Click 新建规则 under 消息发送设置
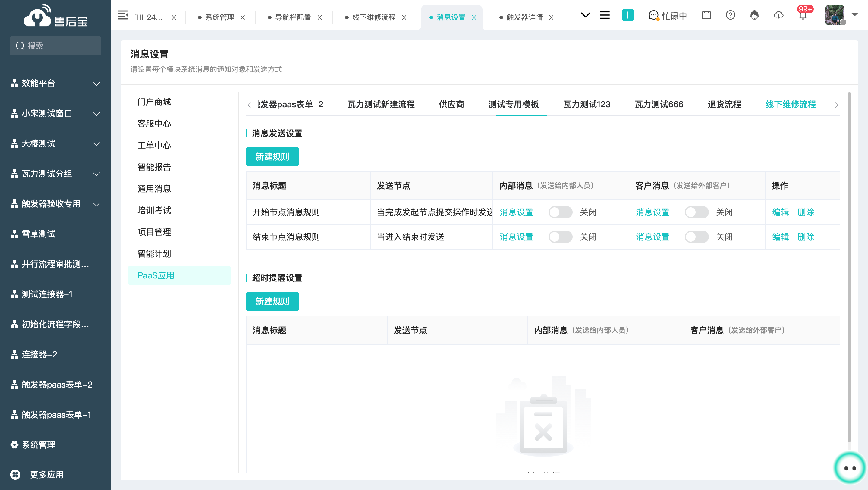Image resolution: width=868 pixels, height=490 pixels. (272, 157)
